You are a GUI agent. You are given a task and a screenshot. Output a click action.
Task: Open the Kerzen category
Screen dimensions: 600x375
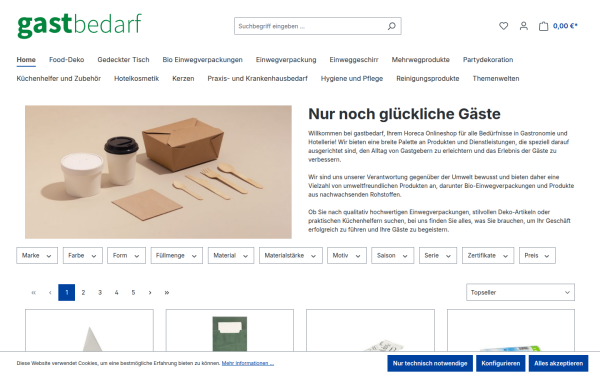pos(183,78)
